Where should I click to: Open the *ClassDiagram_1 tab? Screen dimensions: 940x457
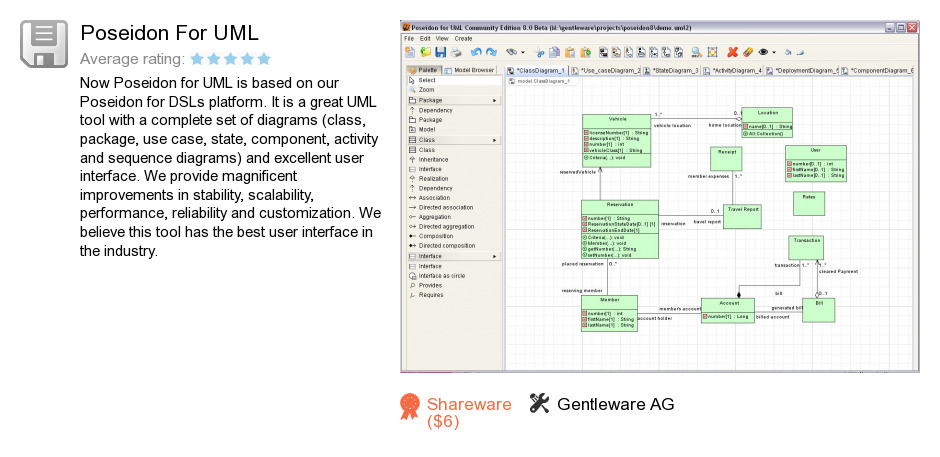[536, 70]
